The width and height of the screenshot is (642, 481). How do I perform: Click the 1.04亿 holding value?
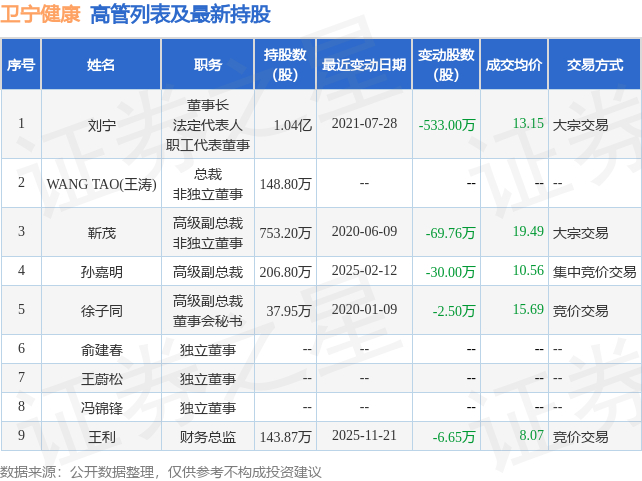[x=293, y=125]
